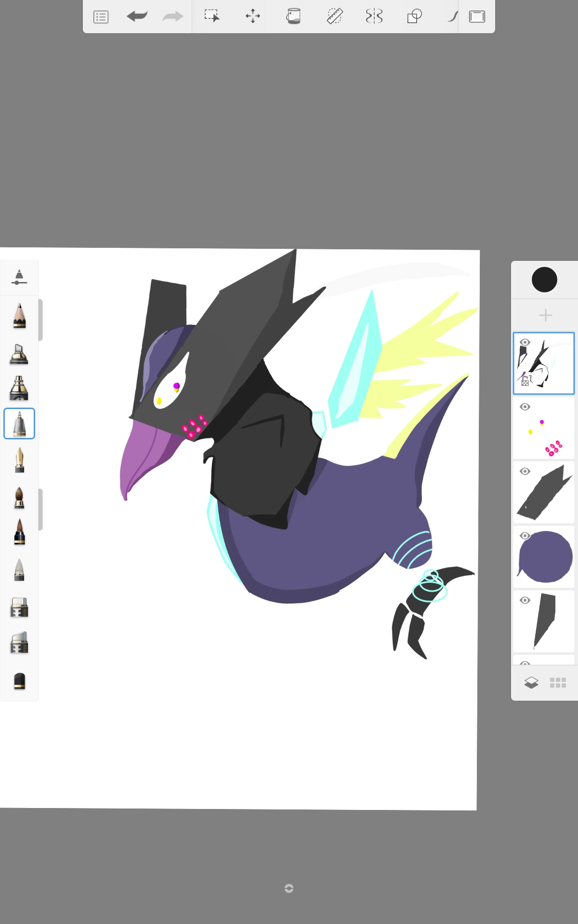Image resolution: width=578 pixels, height=924 pixels.
Task: Open the Transform move tool
Action: click(253, 16)
